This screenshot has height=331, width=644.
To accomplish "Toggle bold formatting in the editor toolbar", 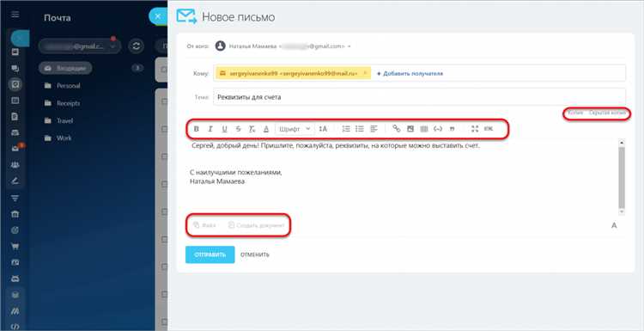I will (x=197, y=129).
